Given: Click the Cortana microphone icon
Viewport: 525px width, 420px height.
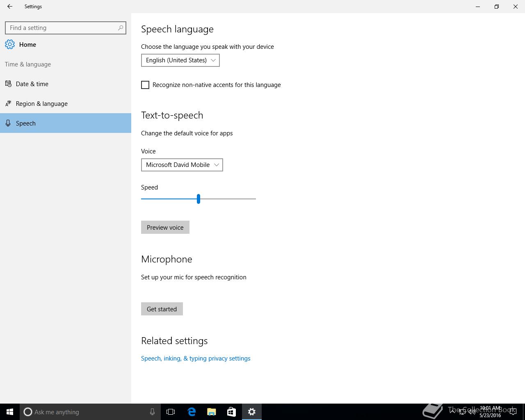Looking at the screenshot, I should tap(152, 412).
